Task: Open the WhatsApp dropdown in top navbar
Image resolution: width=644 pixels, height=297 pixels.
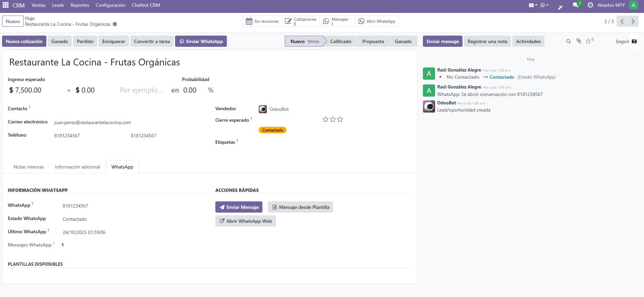Action: point(544,5)
